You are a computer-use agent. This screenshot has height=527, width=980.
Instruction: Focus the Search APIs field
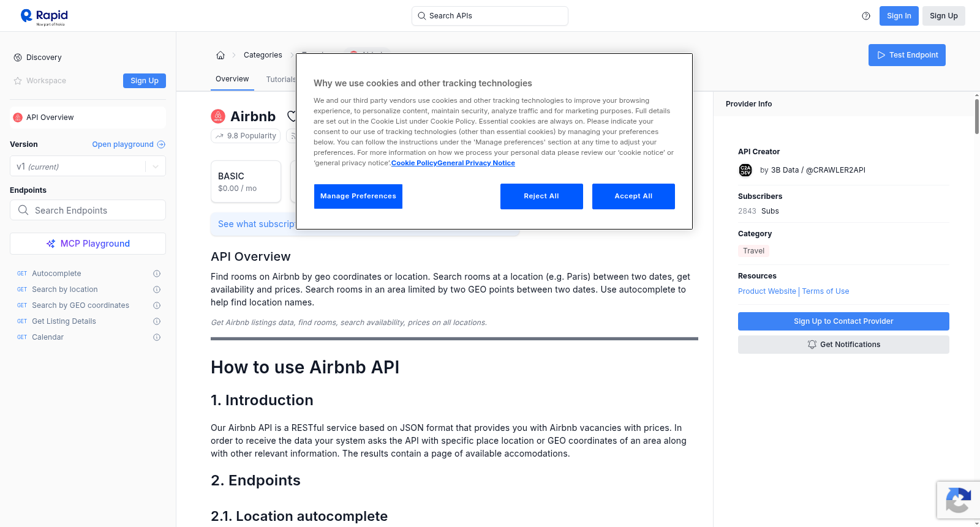click(x=490, y=16)
